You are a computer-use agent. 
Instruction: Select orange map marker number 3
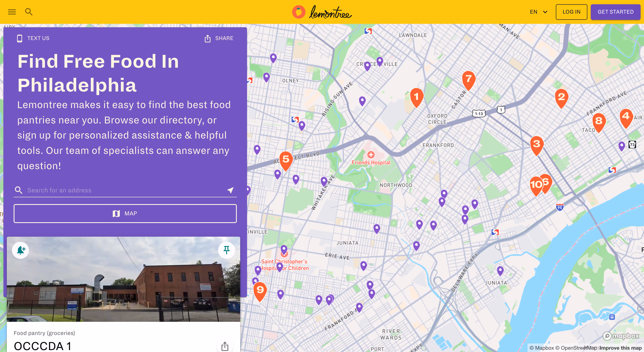[x=536, y=145]
